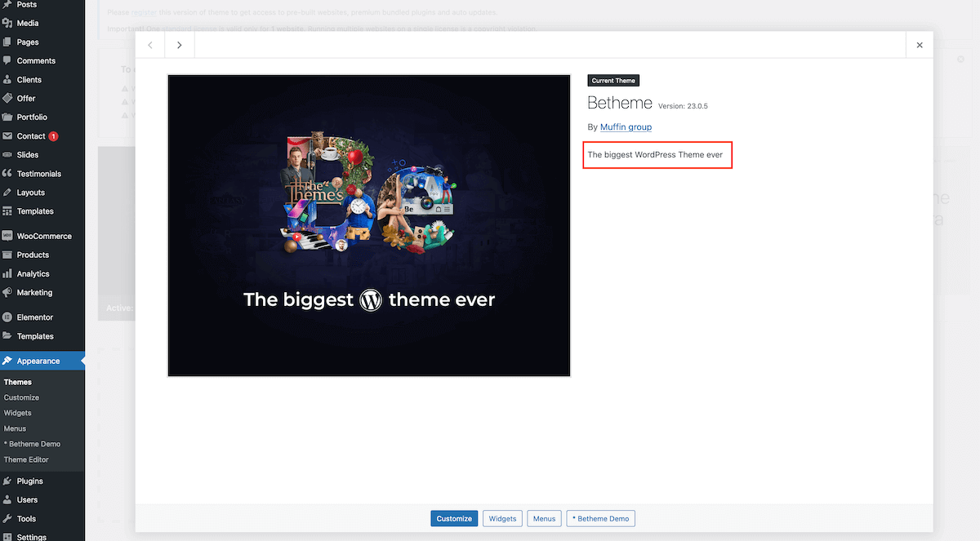
Task: Open Contact with the notification badge
Action: (31, 136)
